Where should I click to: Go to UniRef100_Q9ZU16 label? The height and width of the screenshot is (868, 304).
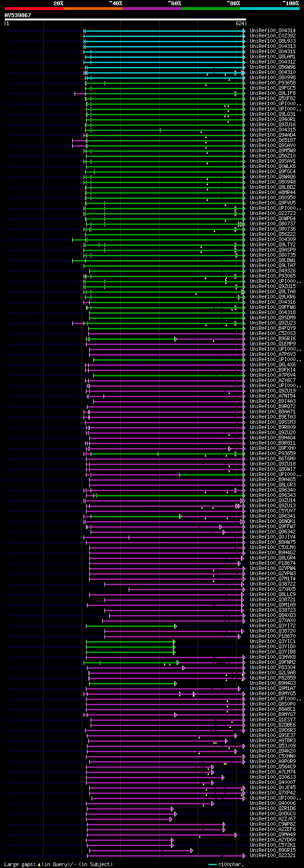(273, 124)
